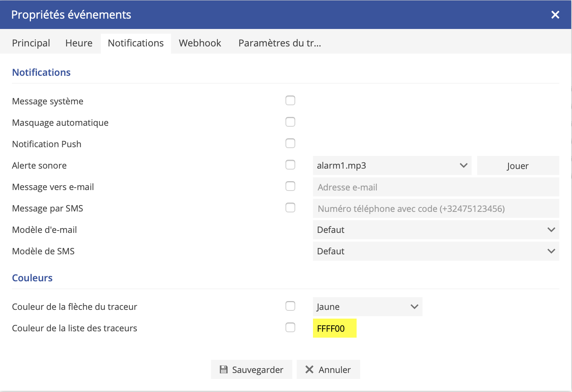Close the Propriétés événements dialog

point(555,15)
